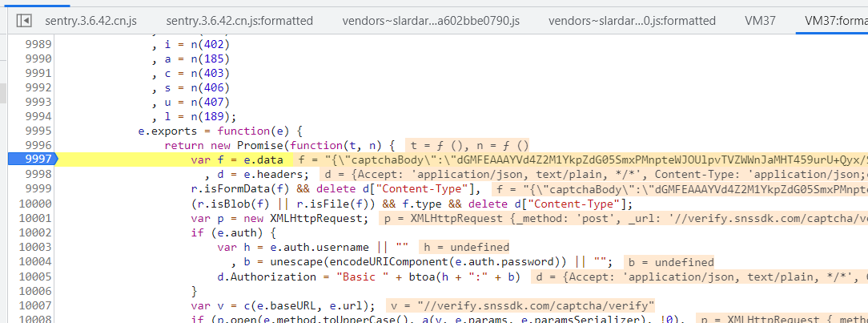This screenshot has width=868, height=323.
Task: Set a breakpoint on line 9990
Action: [x=38, y=59]
